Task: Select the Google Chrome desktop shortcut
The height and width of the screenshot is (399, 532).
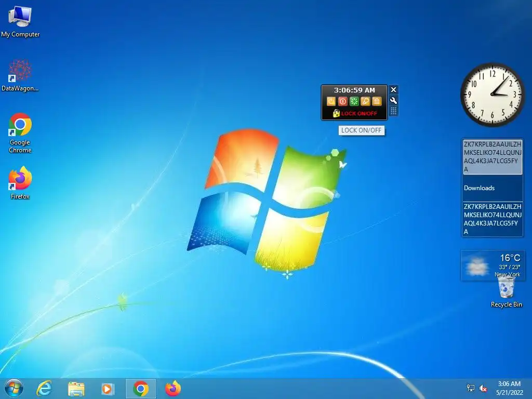Action: pos(20,133)
